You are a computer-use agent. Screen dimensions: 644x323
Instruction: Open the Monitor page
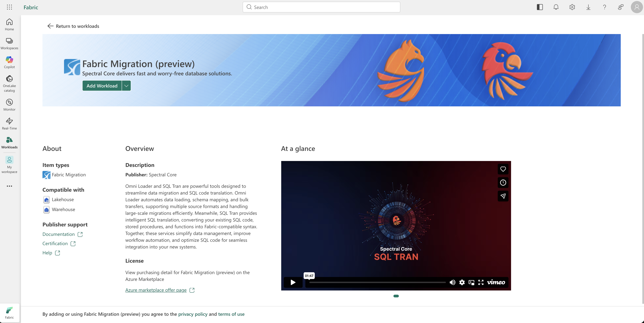9,105
